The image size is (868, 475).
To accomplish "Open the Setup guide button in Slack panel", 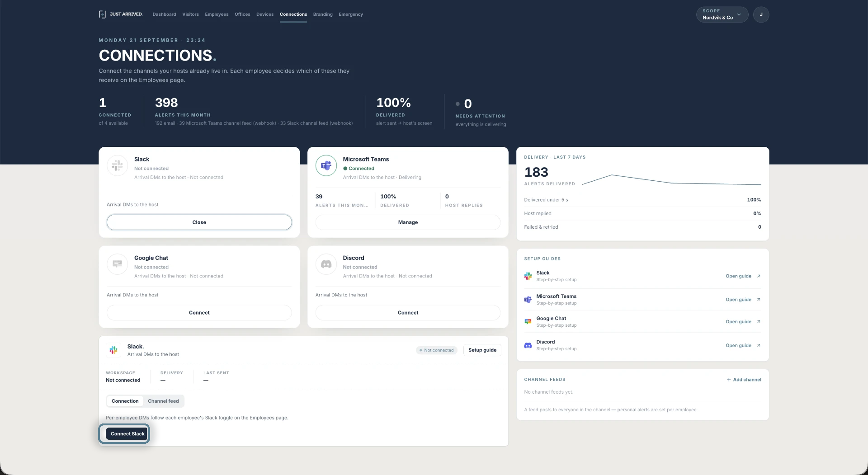I will coord(482,350).
